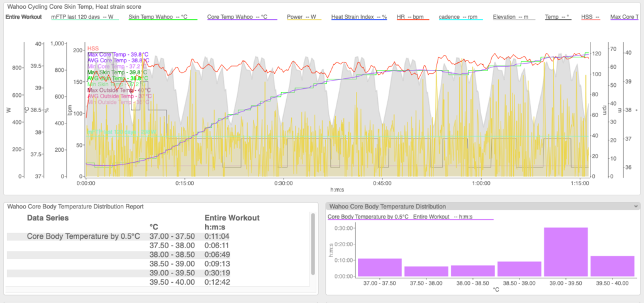Click the 39.00 - 39.50 range cell in report
The width and height of the screenshot is (644, 303).
pyautogui.click(x=172, y=273)
